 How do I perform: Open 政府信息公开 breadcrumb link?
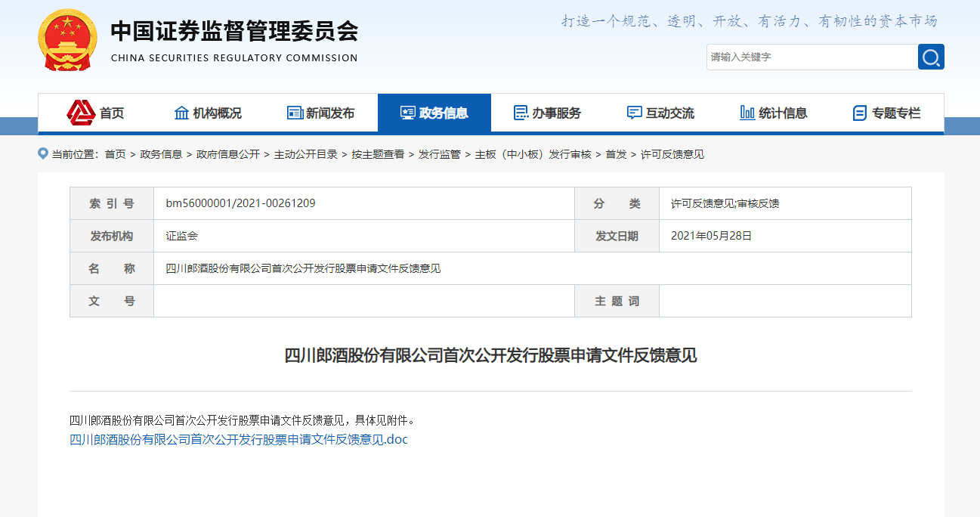pyautogui.click(x=227, y=154)
